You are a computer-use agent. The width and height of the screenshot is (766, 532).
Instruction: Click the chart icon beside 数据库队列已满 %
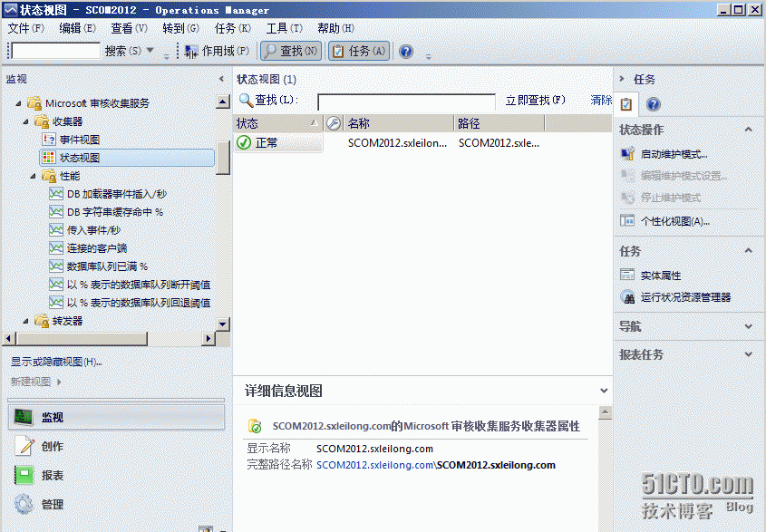click(56, 266)
